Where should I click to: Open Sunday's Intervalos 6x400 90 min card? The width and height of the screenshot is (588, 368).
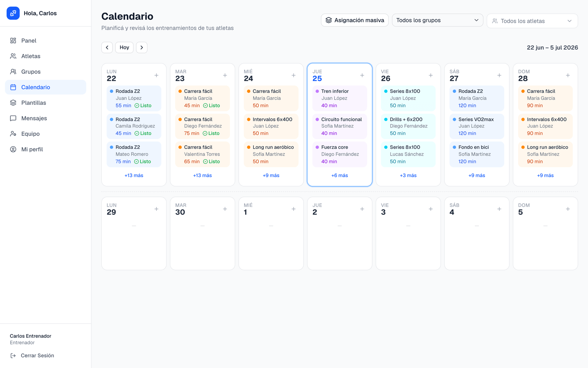[545, 126]
